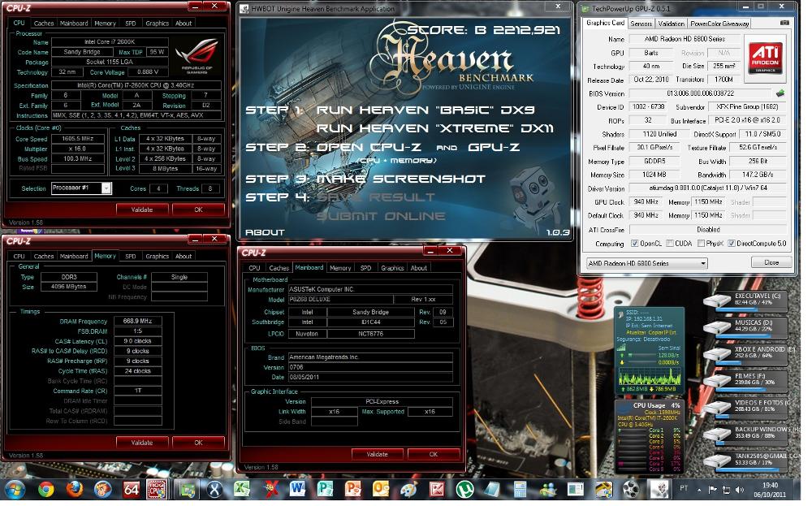Click Validate in the CPU-Z Mainboard window
Image resolution: width=812 pixels, height=506 pixels.
click(377, 454)
